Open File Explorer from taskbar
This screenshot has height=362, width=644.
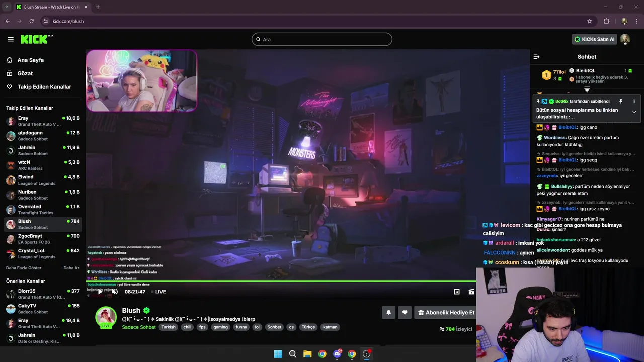click(307, 354)
